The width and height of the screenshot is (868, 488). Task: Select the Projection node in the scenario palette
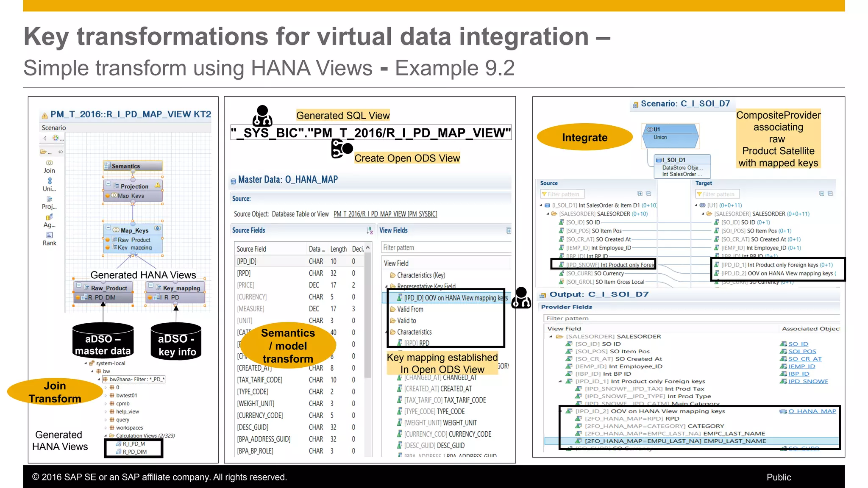click(50, 203)
